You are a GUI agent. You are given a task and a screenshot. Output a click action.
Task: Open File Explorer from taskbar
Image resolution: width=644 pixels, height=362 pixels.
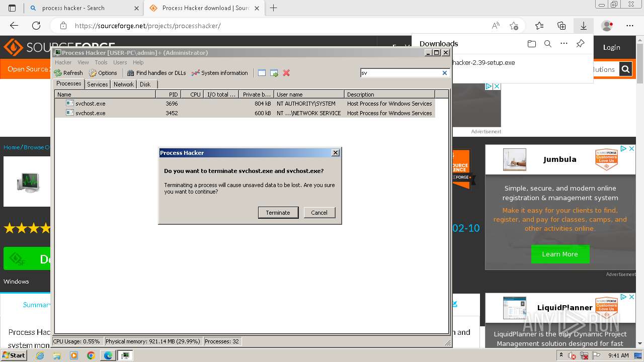57,355
